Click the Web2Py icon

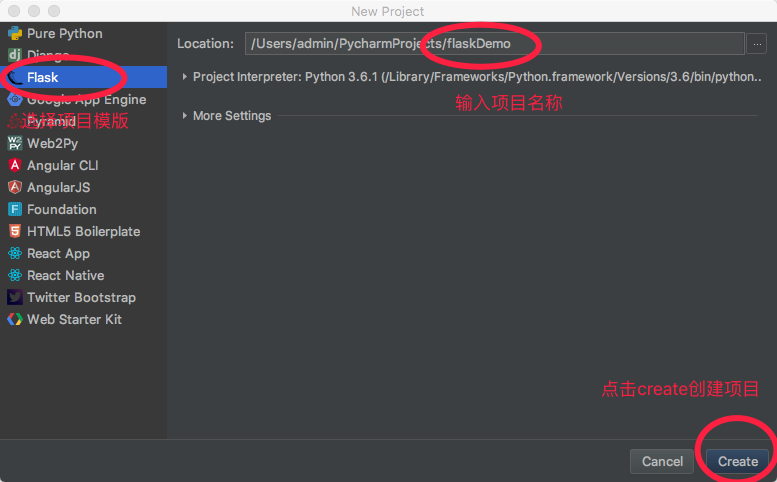(15, 143)
